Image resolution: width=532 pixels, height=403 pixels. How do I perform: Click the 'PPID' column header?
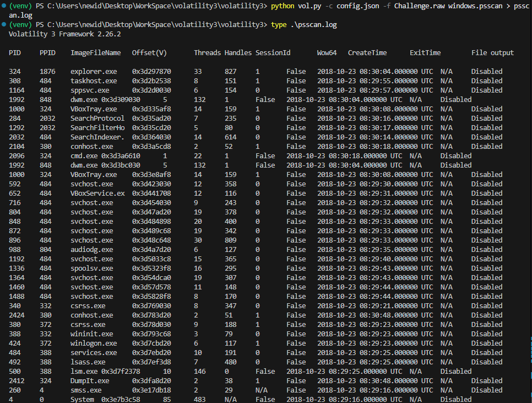tap(47, 52)
